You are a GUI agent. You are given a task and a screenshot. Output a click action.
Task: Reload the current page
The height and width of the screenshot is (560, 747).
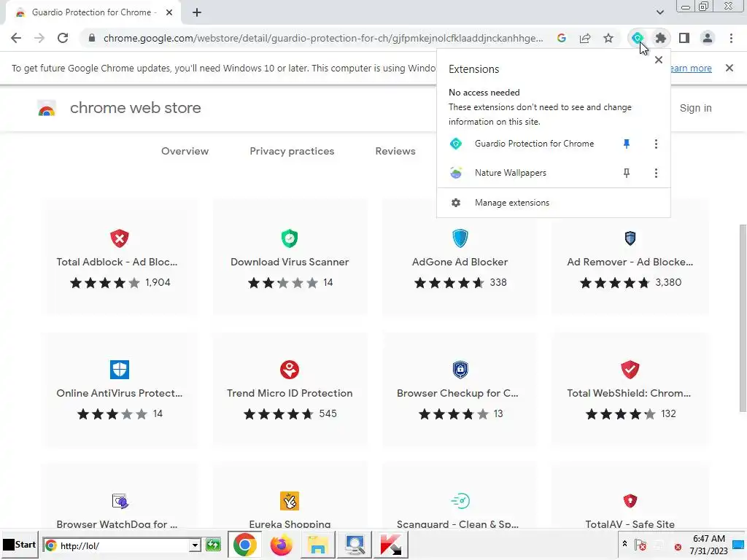click(x=63, y=38)
